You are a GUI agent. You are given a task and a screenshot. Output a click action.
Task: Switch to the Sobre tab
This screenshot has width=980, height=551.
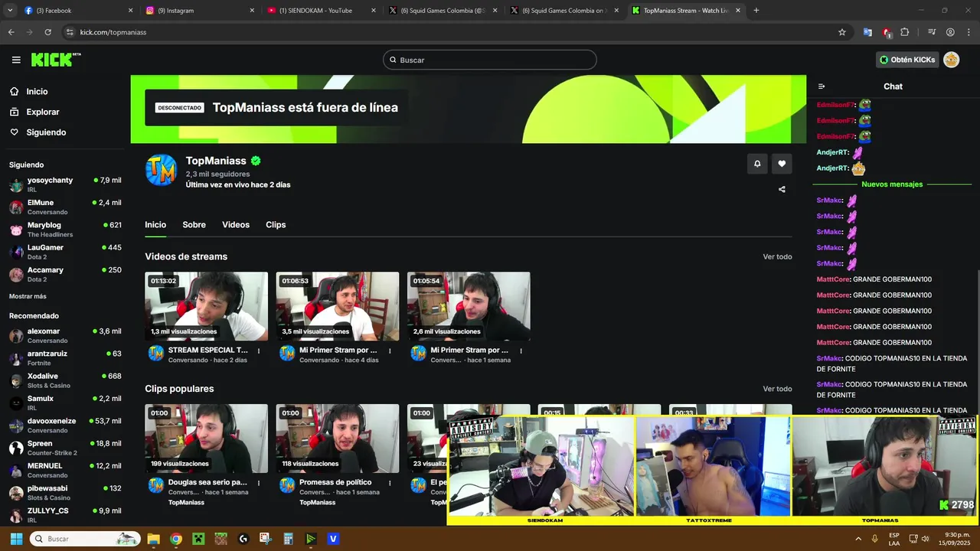click(194, 225)
